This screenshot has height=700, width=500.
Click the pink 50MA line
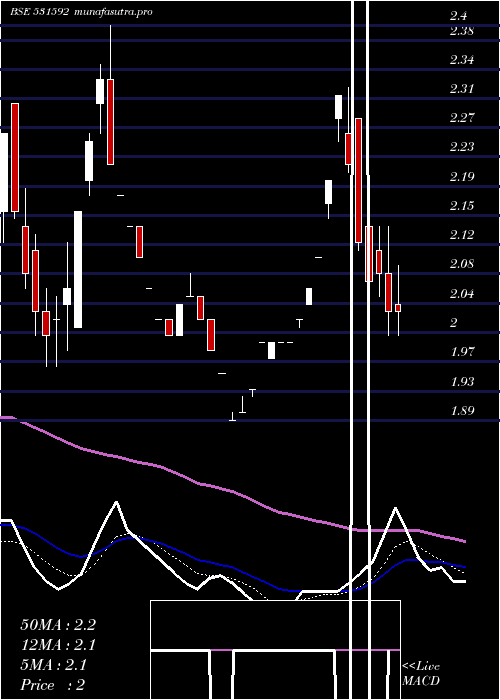[x=232, y=491]
